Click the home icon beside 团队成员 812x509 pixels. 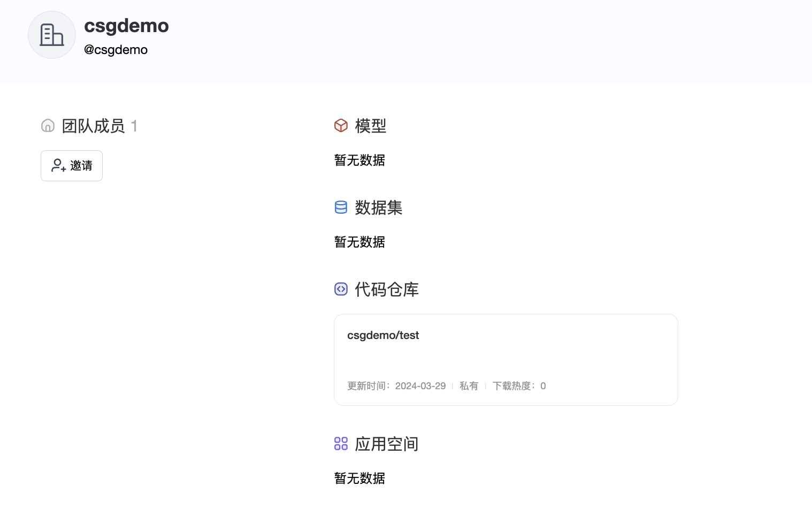48,126
